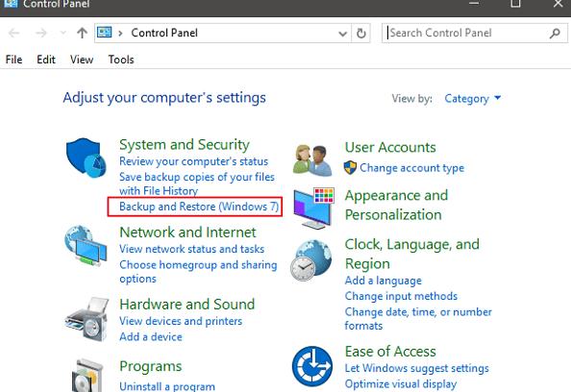Click Optimize visual display link

tap(401, 384)
